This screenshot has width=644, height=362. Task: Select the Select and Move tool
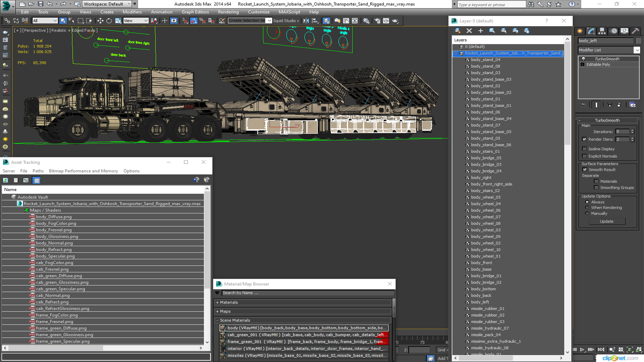tap(100, 21)
